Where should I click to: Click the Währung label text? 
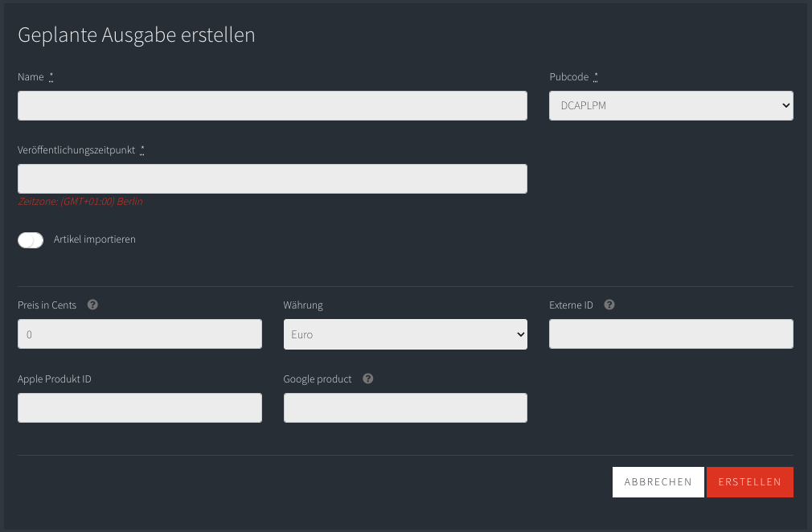[x=303, y=305]
